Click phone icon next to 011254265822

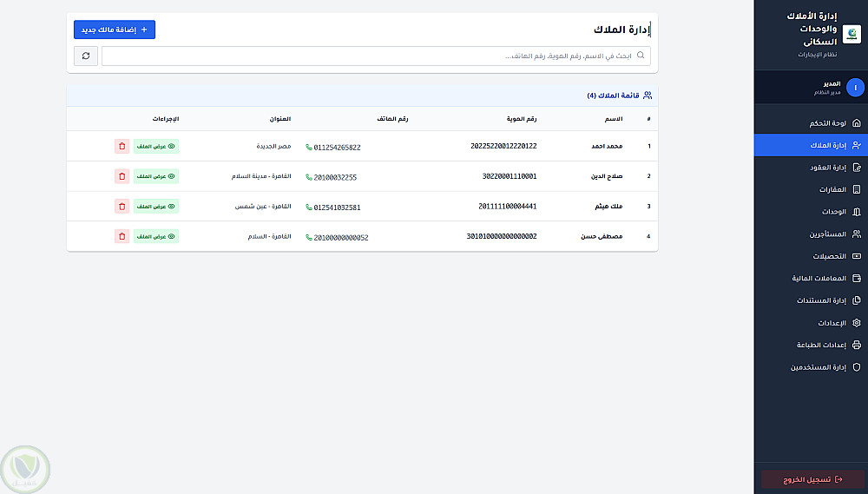309,148
